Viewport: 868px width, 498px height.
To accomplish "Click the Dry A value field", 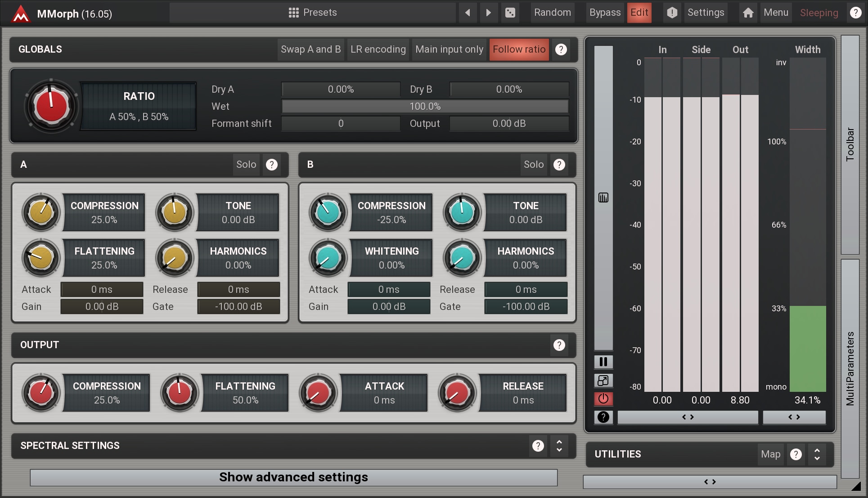I will 341,89.
